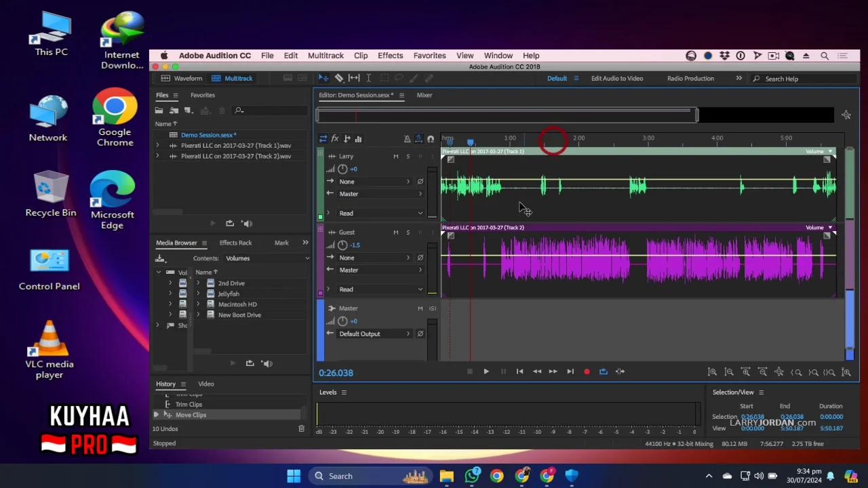Click the trash icon in History panel
Image resolution: width=868 pixels, height=488 pixels.
(x=302, y=428)
